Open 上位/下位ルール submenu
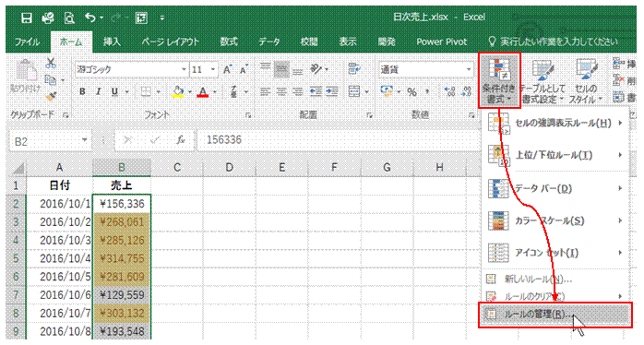 555,155
